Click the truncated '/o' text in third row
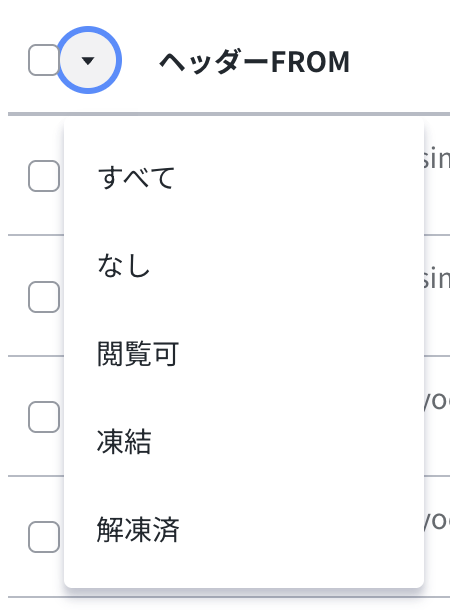The image size is (450, 610). (437, 400)
